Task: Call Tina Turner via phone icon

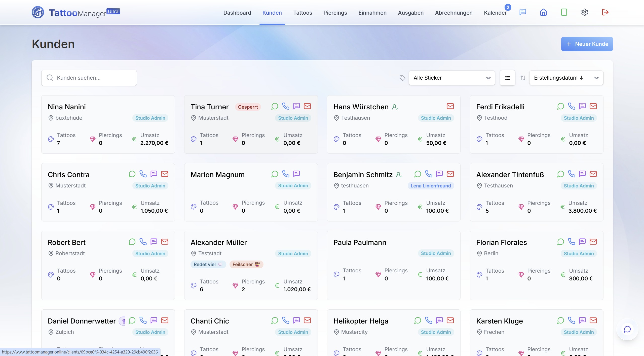Action: (286, 106)
